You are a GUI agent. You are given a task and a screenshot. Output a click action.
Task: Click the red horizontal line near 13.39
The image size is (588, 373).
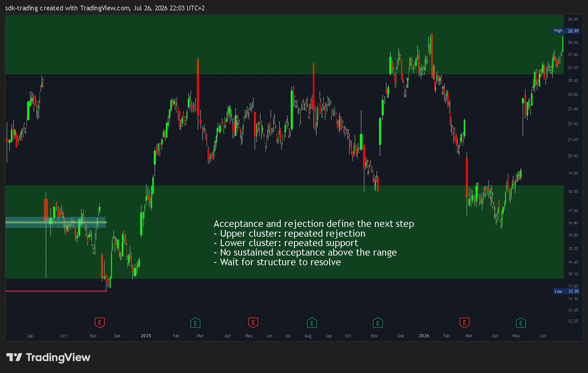[x=56, y=291]
